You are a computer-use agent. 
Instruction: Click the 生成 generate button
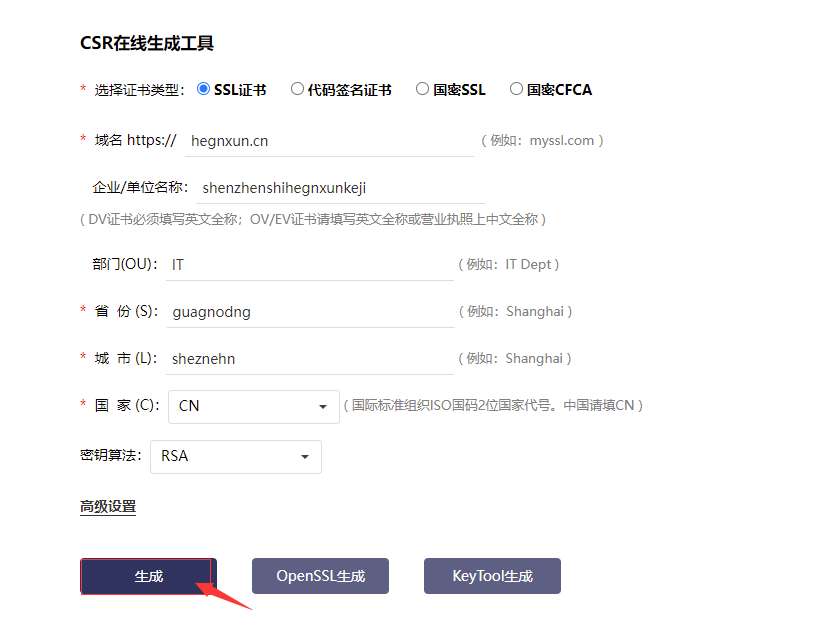[147, 576]
